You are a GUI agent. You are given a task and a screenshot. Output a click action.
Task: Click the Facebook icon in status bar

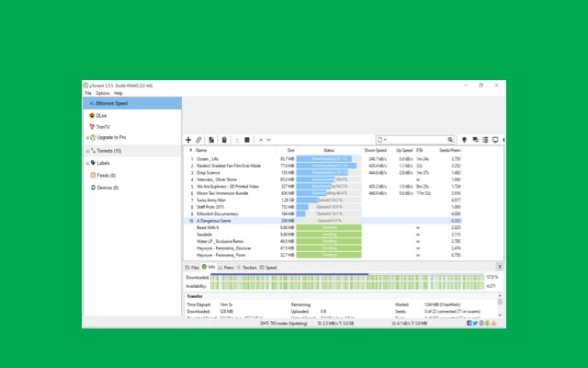pyautogui.click(x=469, y=323)
